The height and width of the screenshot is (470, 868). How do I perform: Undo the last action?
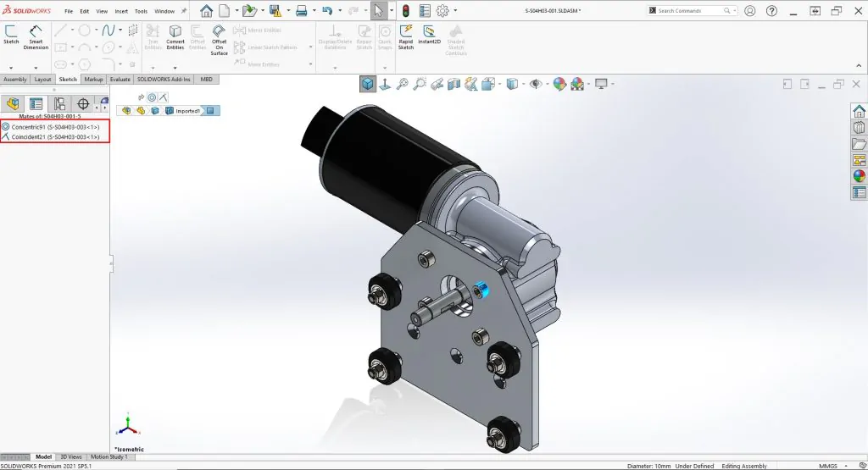[327, 10]
